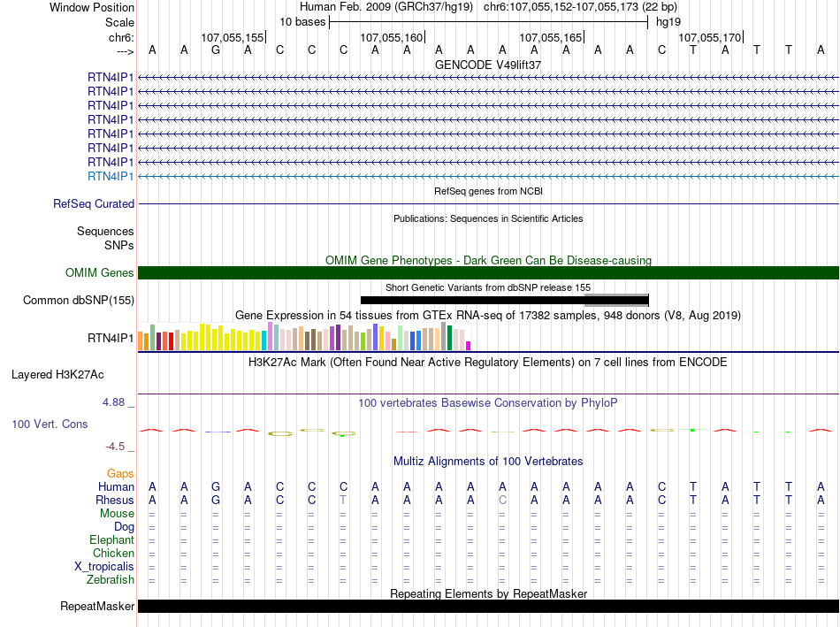Image resolution: width=840 pixels, height=627 pixels.
Task: Open the RefSeq Curated track label
Action: click(x=94, y=204)
